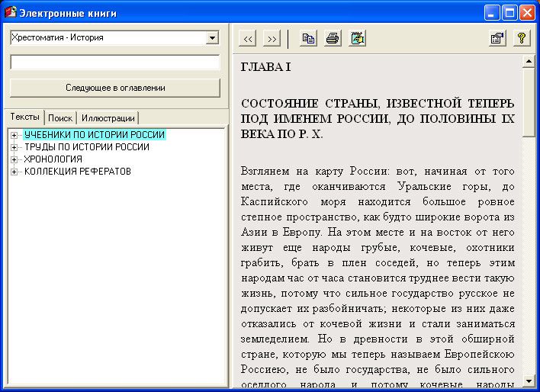The image size is (540, 392).
Task: Switch to the Иллюстрации tab
Action: point(108,118)
